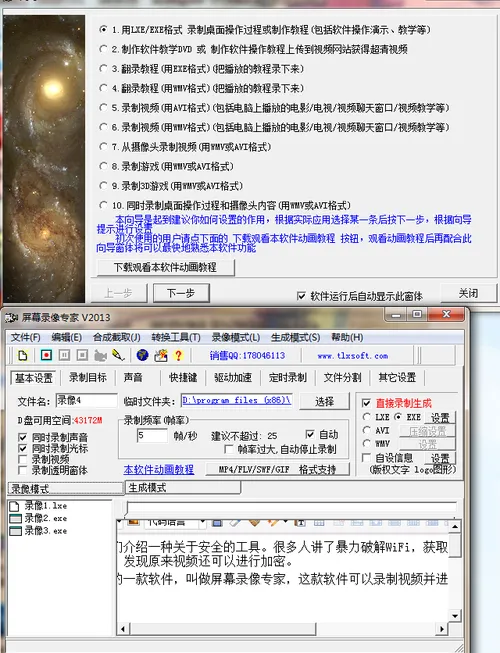
Task: Click the 下载观看本软件动画教程 button
Action: click(165, 267)
